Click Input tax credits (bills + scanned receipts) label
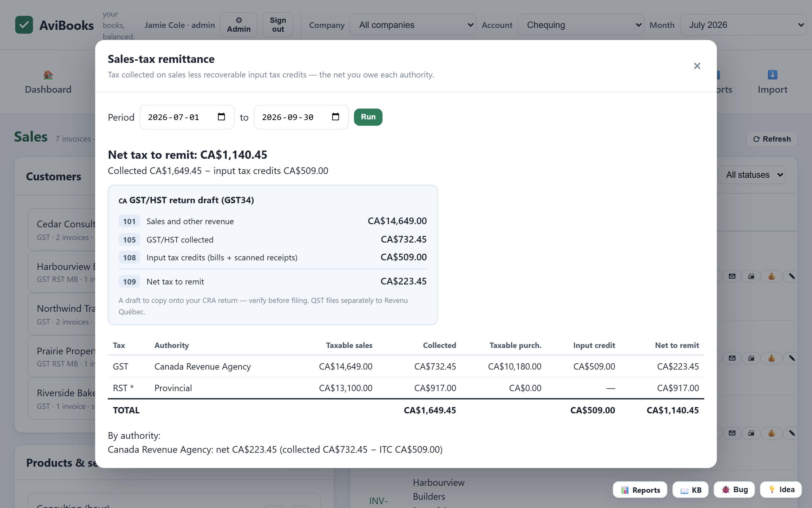The height and width of the screenshot is (508, 812). click(x=222, y=258)
